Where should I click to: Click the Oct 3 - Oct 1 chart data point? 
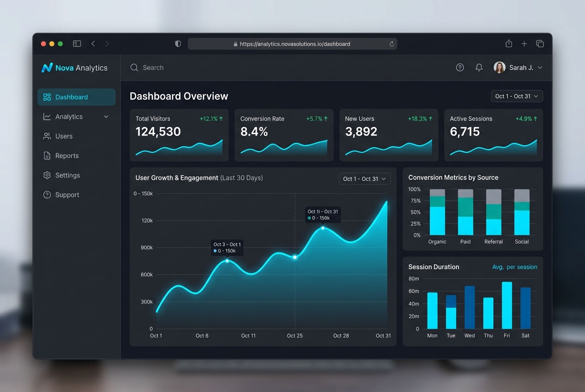227,261
